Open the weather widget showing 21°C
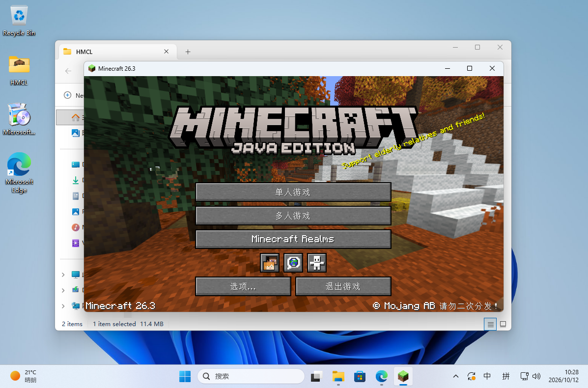This screenshot has width=588, height=388. pos(23,376)
